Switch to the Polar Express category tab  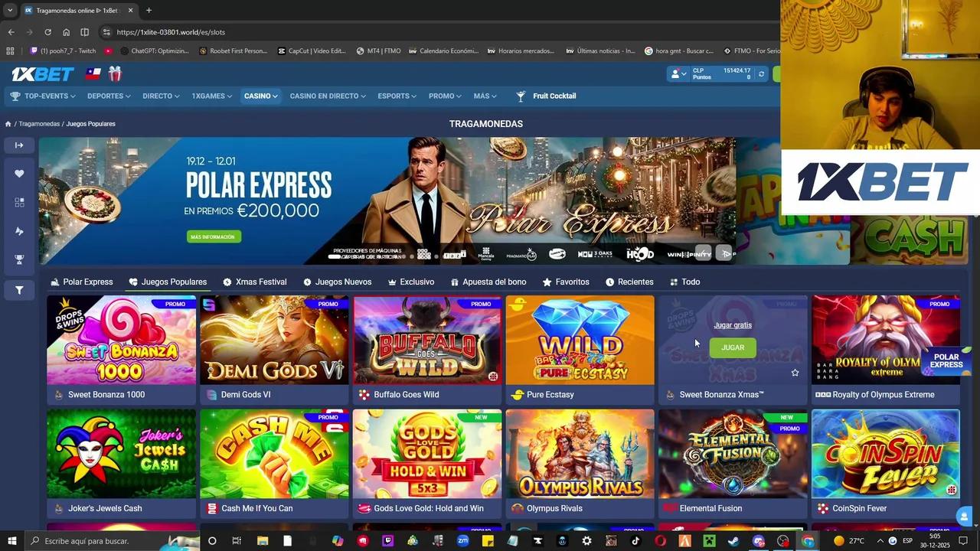tap(81, 282)
